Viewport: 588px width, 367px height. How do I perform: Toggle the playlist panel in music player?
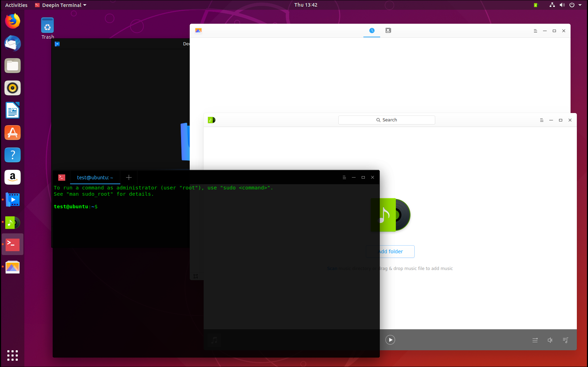click(x=565, y=340)
